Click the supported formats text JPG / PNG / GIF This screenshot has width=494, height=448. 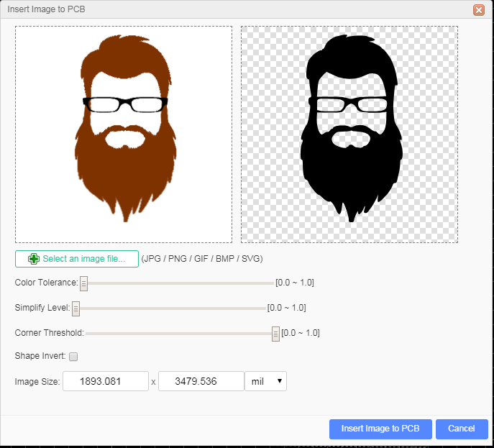[202, 259]
